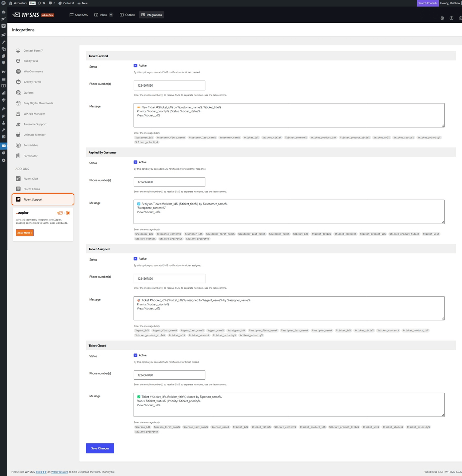Click the Easy Digital Downloads icon
The height and width of the screenshot is (476, 462).
point(18,103)
